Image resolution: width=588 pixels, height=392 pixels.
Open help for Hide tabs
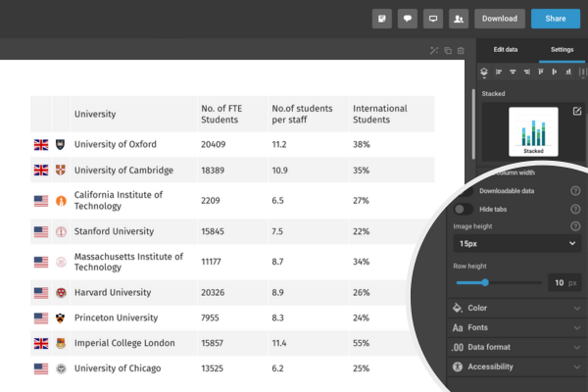(x=575, y=209)
